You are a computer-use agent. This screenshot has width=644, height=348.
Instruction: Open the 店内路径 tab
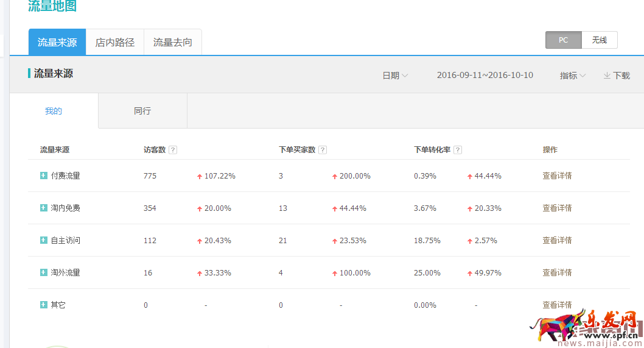coord(115,43)
